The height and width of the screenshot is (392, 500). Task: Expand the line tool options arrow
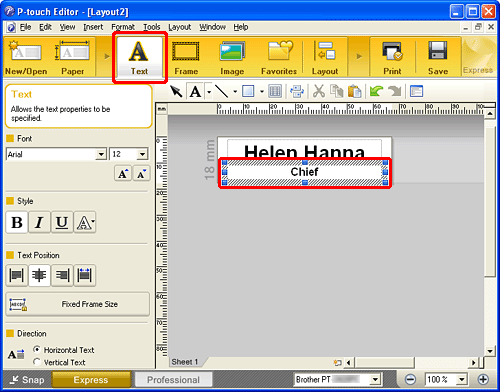[235, 91]
